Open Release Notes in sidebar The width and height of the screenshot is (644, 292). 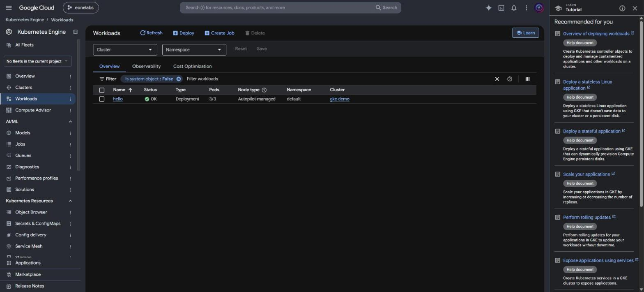(x=30, y=286)
